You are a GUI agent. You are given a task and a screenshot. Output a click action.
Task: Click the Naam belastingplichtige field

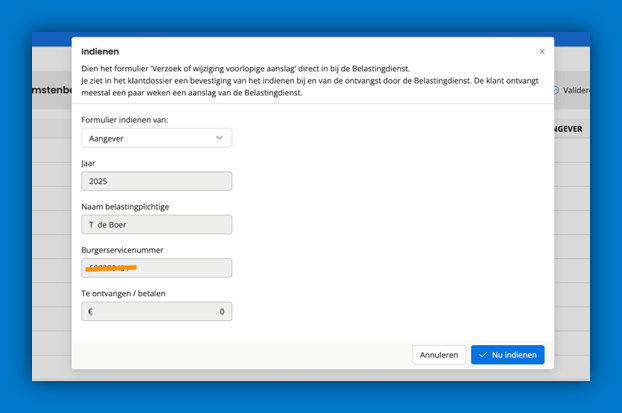coord(156,225)
